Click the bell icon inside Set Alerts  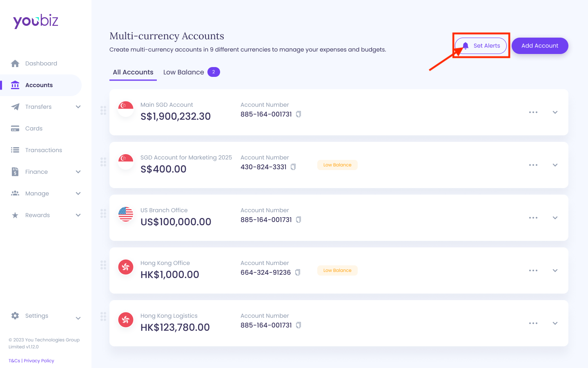pos(466,46)
